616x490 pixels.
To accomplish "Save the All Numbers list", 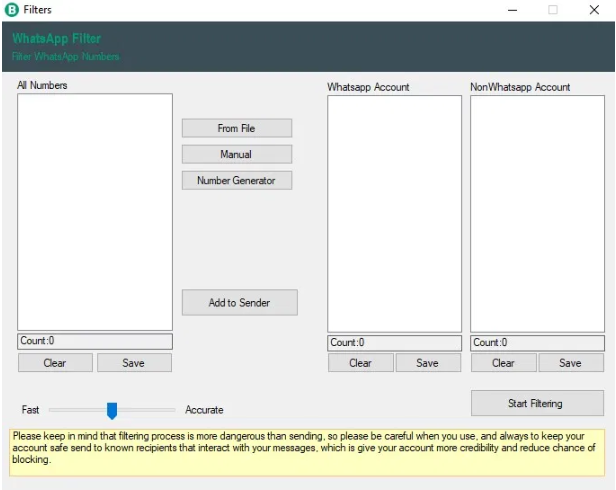I will (x=134, y=363).
